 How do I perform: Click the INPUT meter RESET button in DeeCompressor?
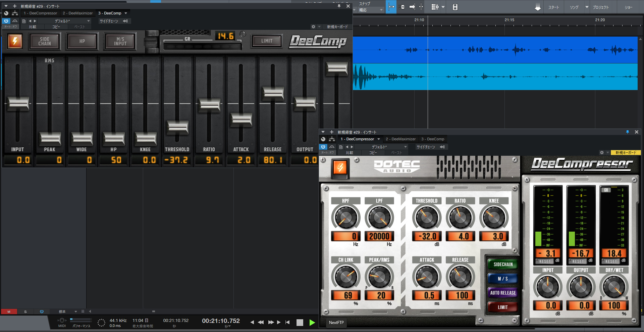coord(545,261)
